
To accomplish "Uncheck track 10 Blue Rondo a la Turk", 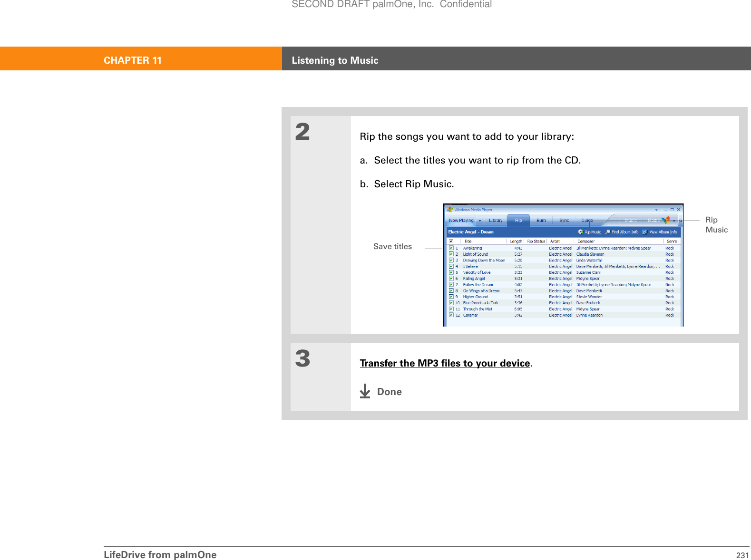I will pos(451,303).
